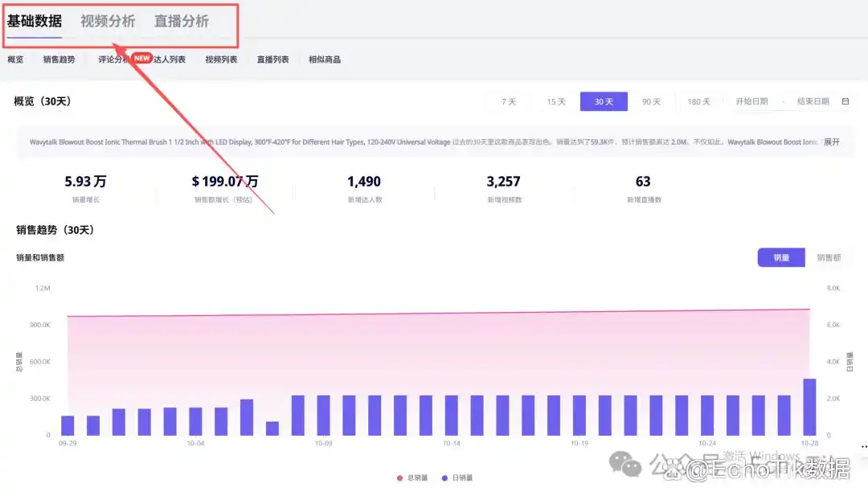Open the 结束日期 date picker

[x=813, y=101]
